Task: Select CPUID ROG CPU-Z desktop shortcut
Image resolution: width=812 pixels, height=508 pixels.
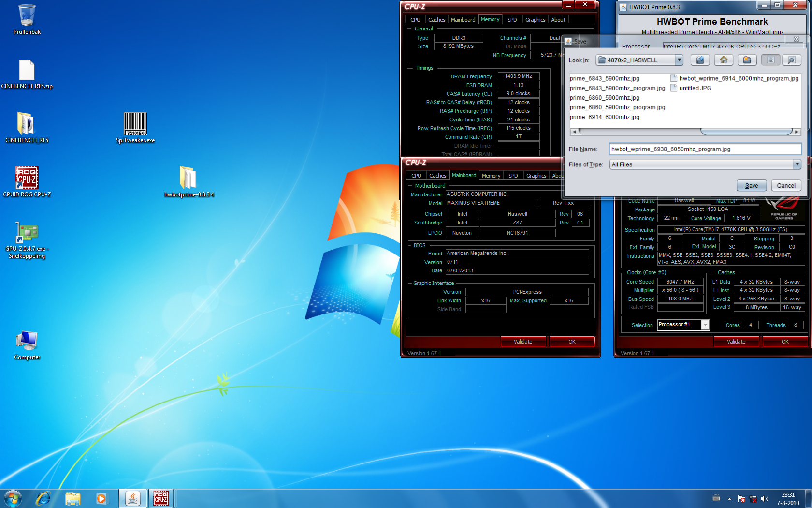Action: (27, 182)
